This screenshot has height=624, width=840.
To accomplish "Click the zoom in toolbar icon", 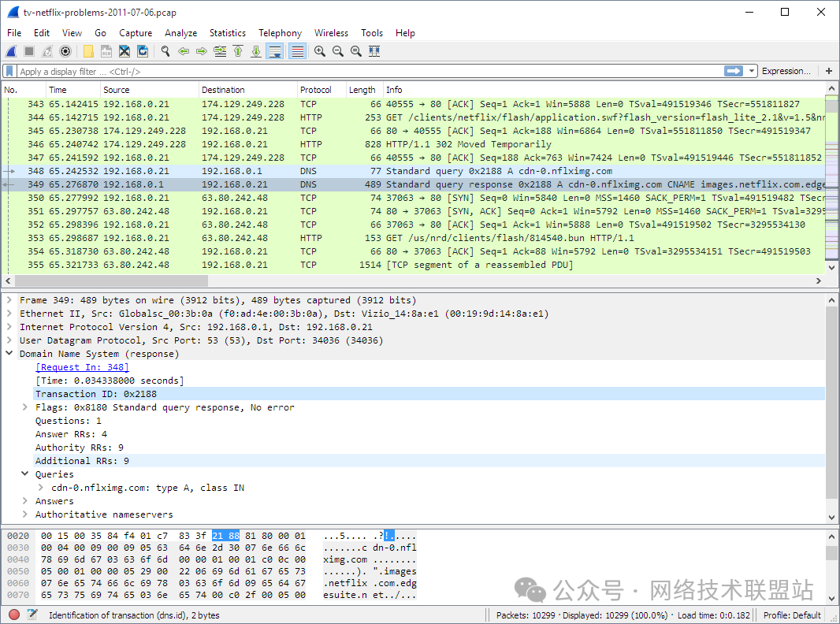I will [x=320, y=51].
